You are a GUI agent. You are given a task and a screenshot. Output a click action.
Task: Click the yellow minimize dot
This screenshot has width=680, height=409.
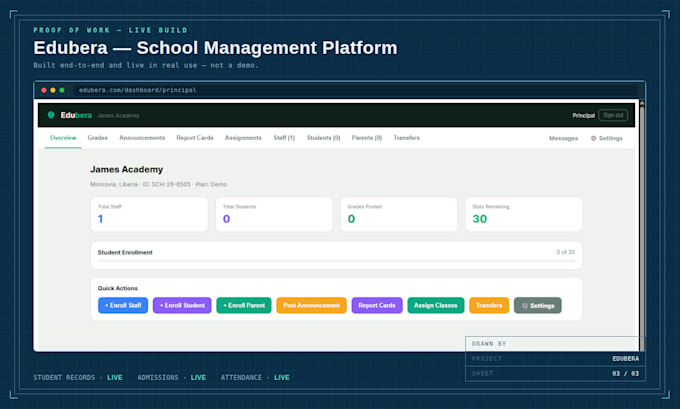pos(53,90)
